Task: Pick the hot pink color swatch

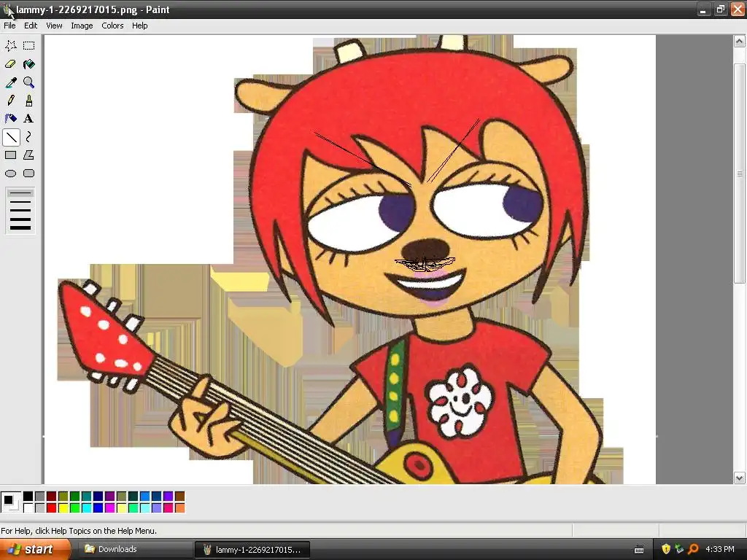Action: (x=169, y=508)
